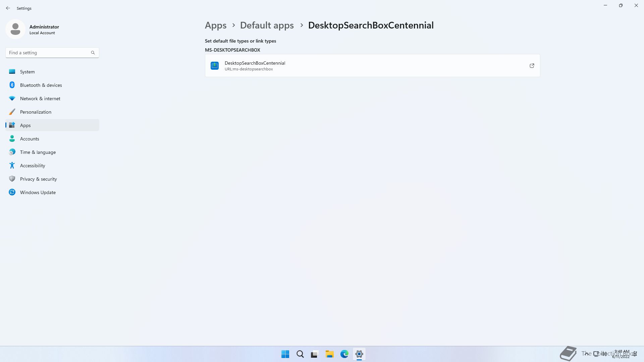Image resolution: width=644 pixels, height=362 pixels.
Task: Open Time & language settings
Action: pyautogui.click(x=38, y=152)
